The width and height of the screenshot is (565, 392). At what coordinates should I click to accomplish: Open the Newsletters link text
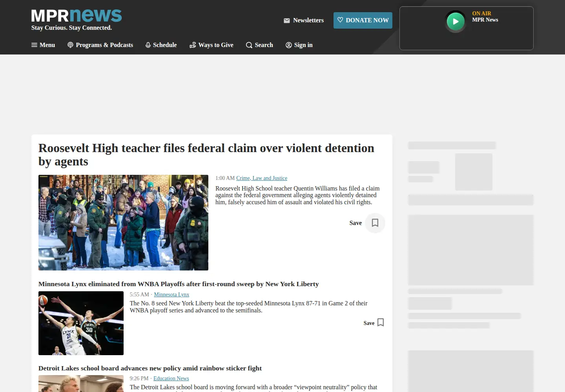308,20
